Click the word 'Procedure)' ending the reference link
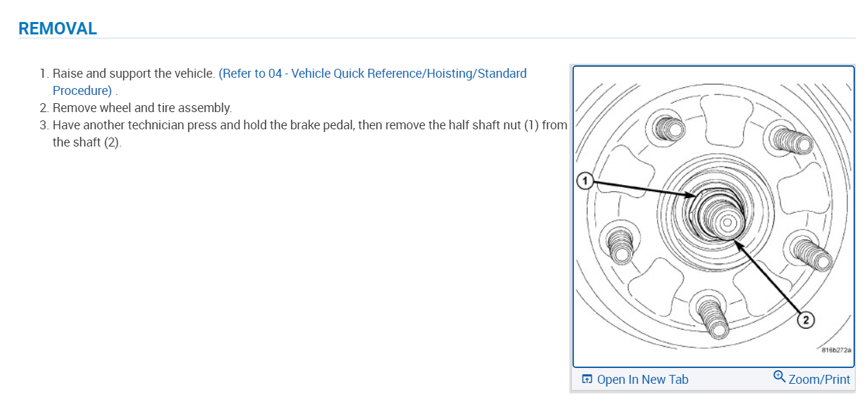 [82, 91]
